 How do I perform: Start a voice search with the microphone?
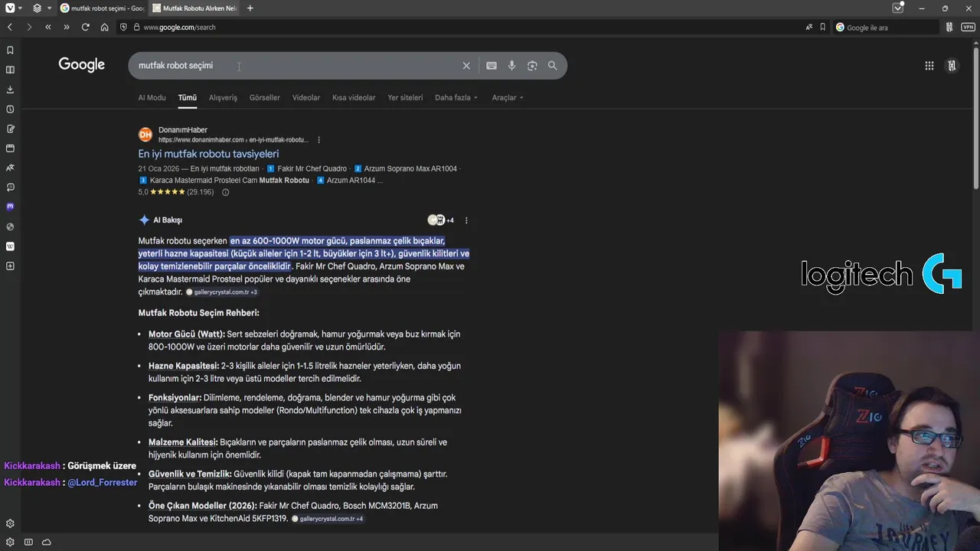pos(512,66)
